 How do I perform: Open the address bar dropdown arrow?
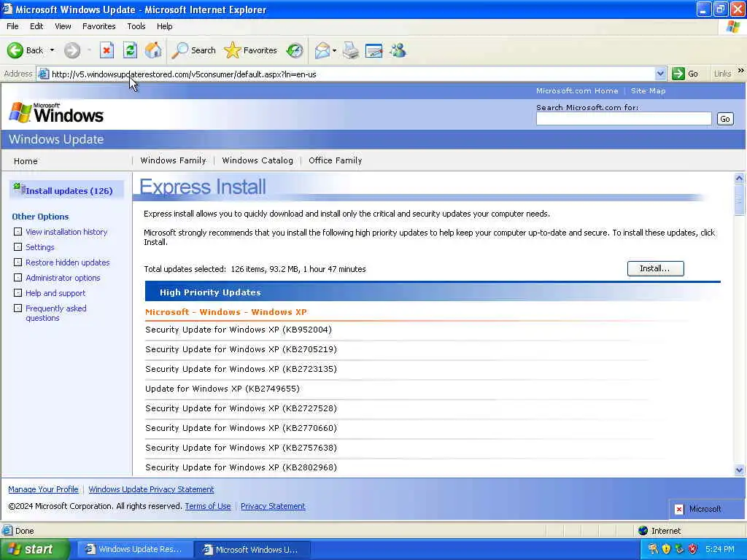coord(659,74)
